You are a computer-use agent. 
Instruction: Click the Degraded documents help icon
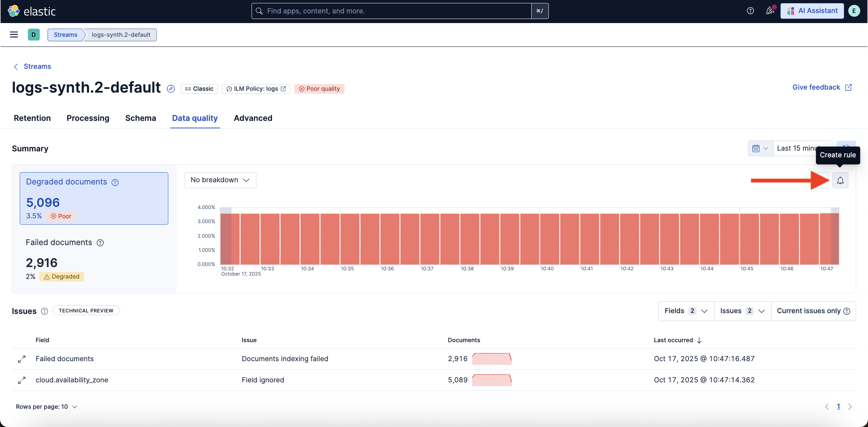point(115,182)
